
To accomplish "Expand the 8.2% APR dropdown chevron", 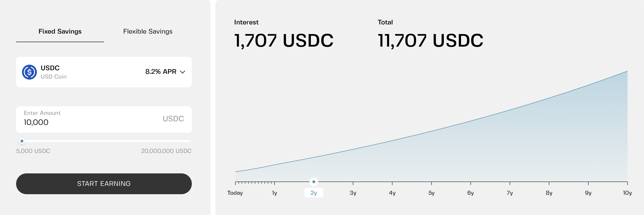I will [182, 72].
